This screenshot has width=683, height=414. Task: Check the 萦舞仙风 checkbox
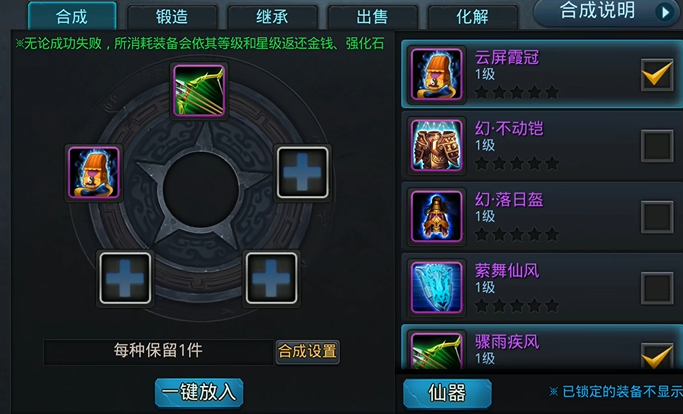[657, 288]
